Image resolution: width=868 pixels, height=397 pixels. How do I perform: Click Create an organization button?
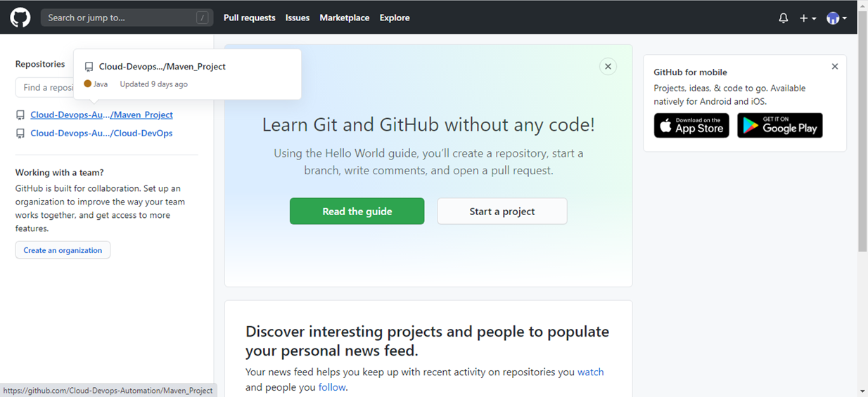[63, 250]
